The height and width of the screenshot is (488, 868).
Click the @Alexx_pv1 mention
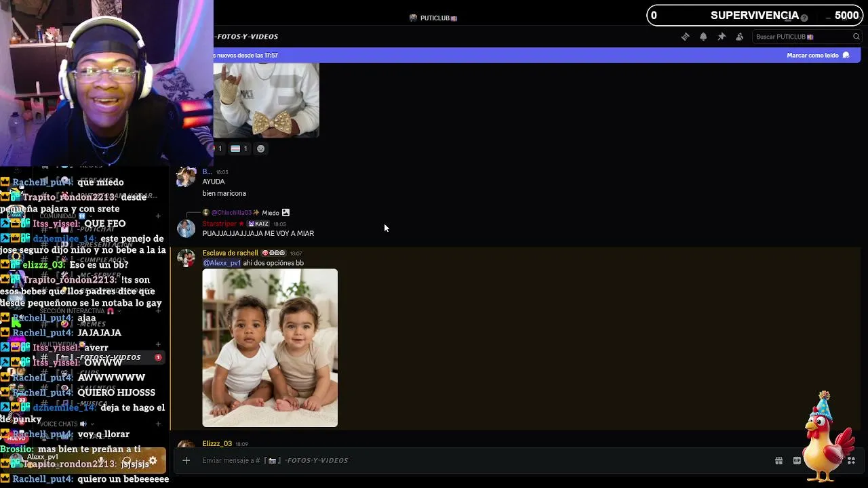222,263
